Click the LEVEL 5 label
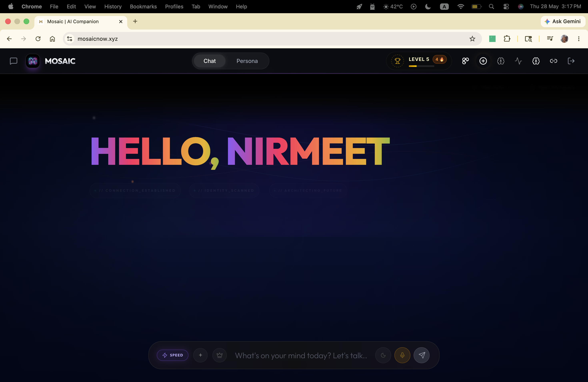The image size is (588, 382). (419, 59)
